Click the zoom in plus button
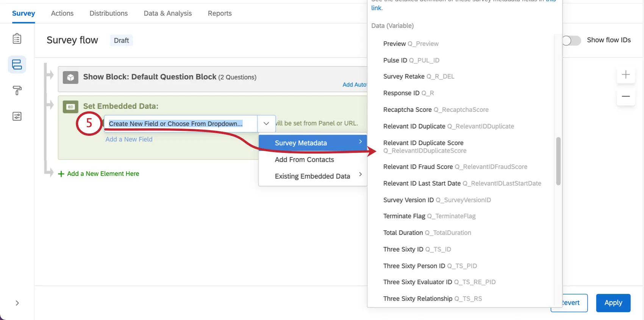Screen dimensions: 644x320 click(626, 75)
